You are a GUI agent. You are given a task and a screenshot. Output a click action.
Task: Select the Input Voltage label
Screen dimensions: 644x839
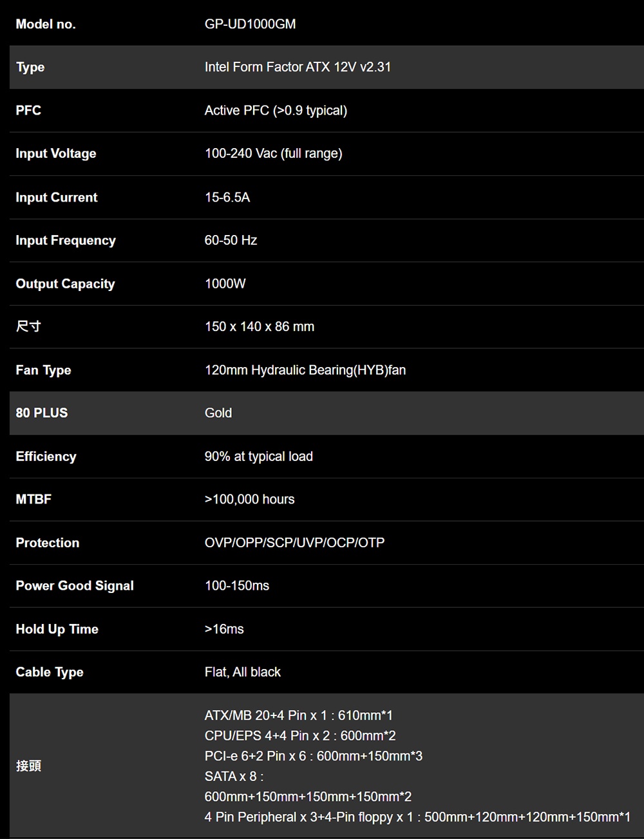[56, 154]
